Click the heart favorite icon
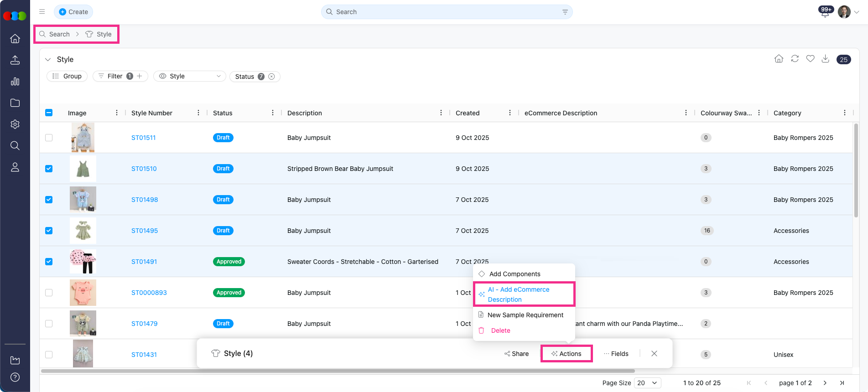This screenshot has width=868, height=392. tap(810, 59)
